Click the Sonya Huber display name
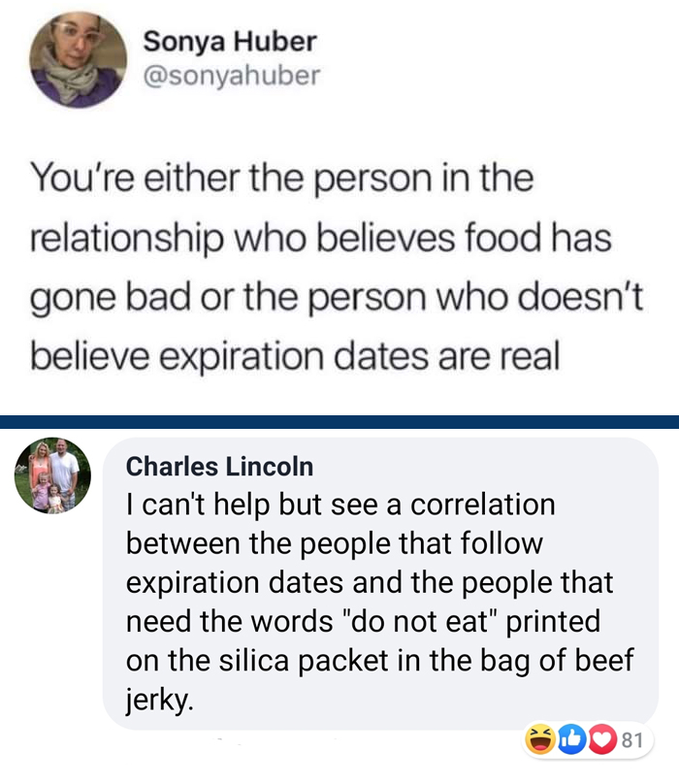The width and height of the screenshot is (679, 784). tap(230, 41)
